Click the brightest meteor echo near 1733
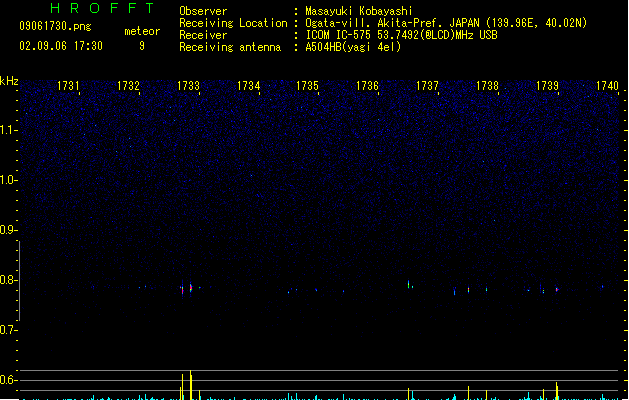The width and height of the screenshot is (629, 400). (191, 288)
